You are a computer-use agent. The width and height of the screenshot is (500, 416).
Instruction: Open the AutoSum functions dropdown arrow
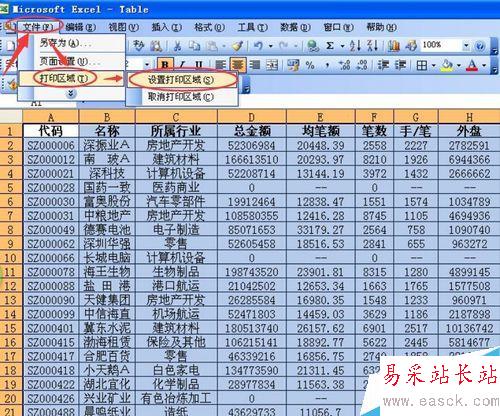342,46
